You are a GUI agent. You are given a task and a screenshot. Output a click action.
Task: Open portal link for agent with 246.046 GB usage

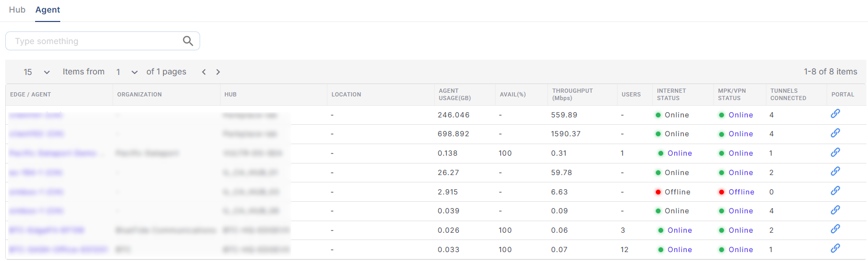click(835, 114)
